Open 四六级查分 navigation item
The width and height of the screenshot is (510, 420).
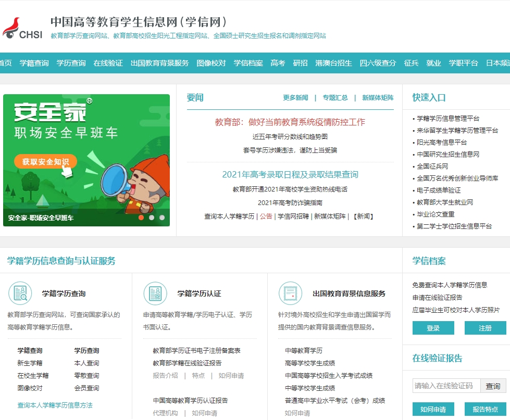(x=378, y=63)
